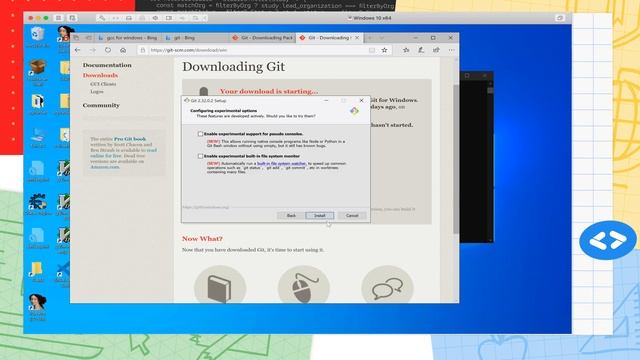Viewport: 640px width, 360px height.
Task: Click the Back button in Git Setup
Action: click(x=291, y=216)
